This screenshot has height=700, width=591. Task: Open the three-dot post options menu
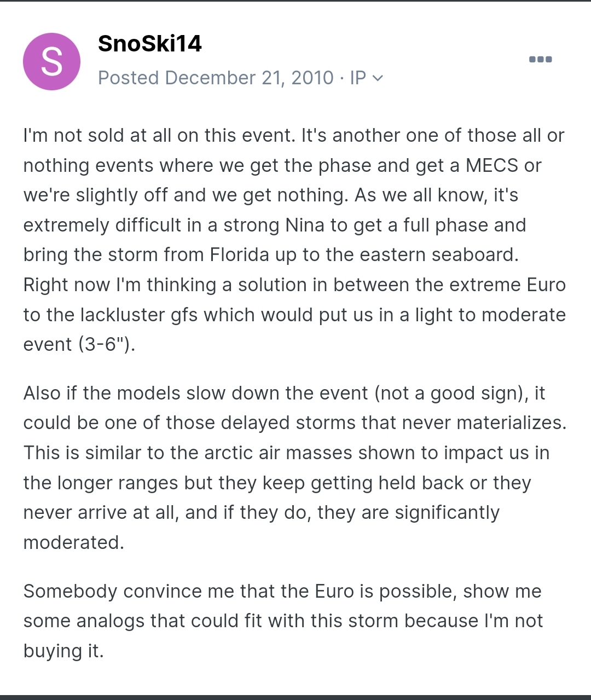[540, 59]
